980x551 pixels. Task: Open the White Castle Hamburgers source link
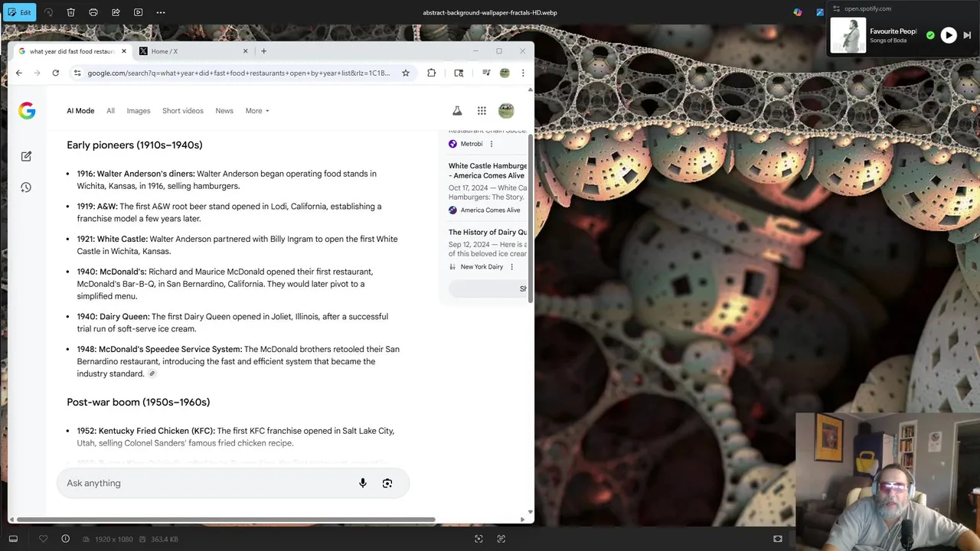[x=488, y=171]
